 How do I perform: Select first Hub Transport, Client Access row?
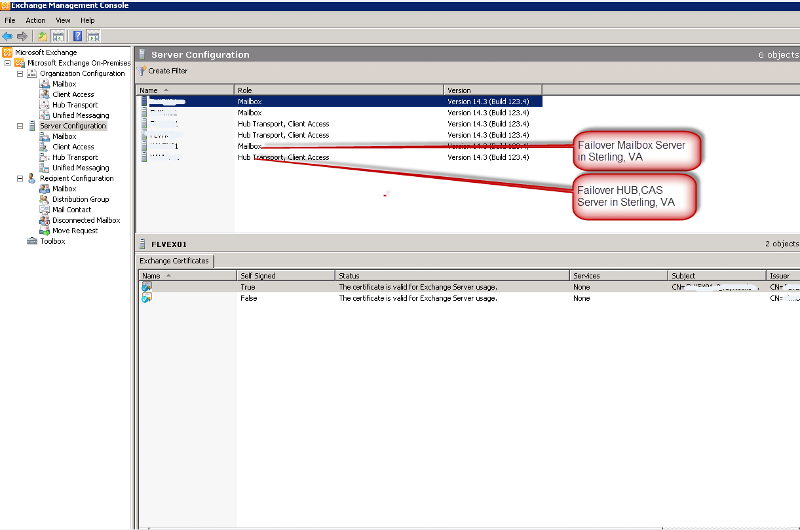pyautogui.click(x=340, y=123)
